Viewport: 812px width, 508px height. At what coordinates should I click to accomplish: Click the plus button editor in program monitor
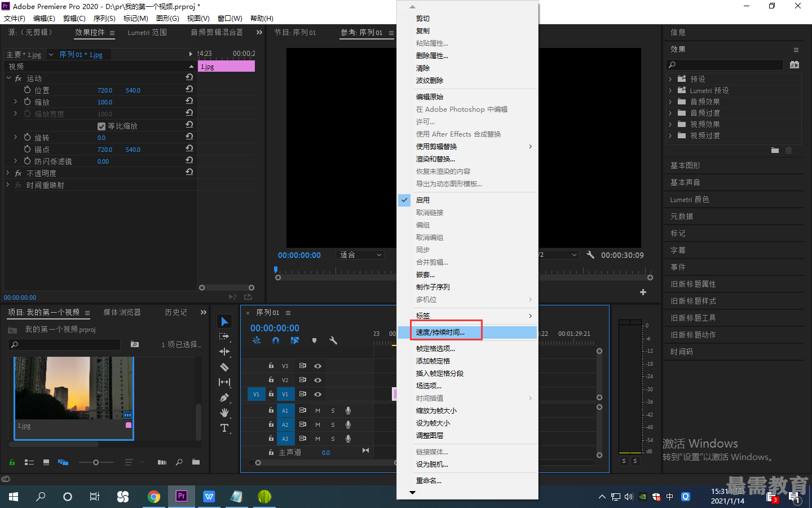click(x=643, y=292)
